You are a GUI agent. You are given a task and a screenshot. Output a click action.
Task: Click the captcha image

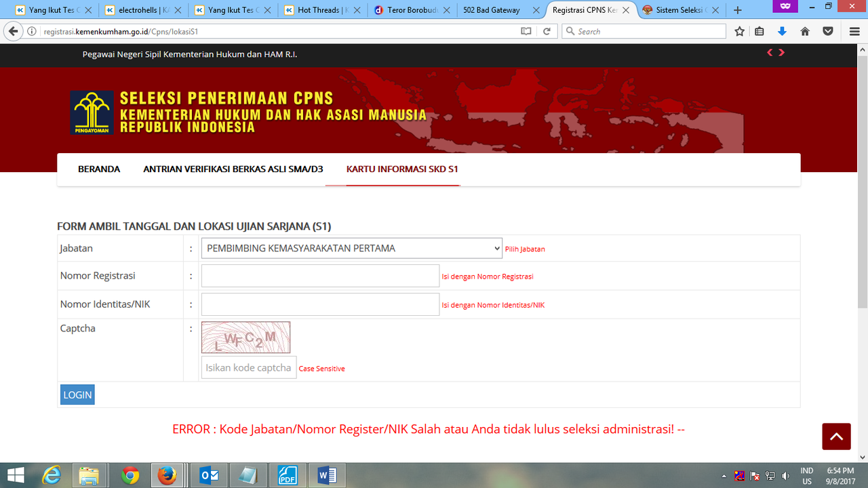tap(245, 338)
